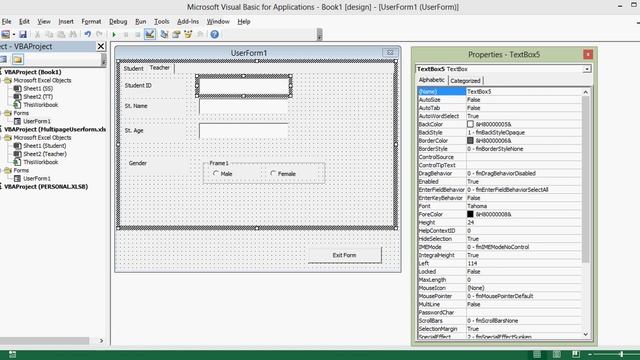Open the Tools menu
640x360 pixels.
162,22
